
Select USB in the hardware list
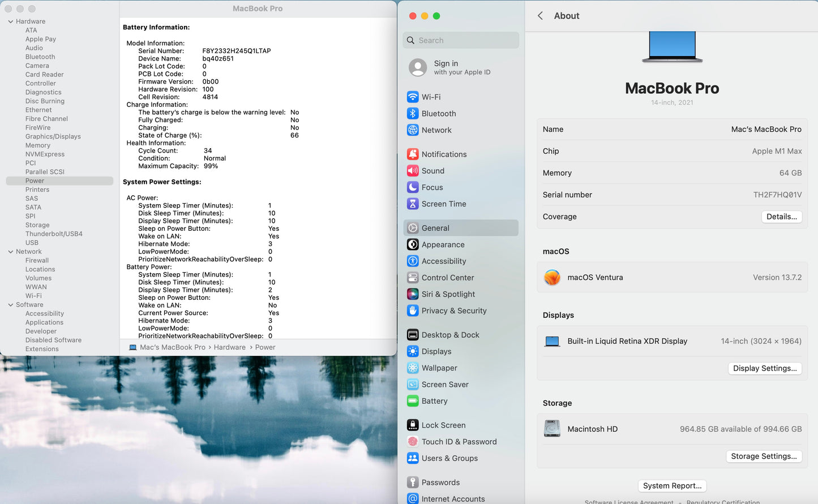[32, 243]
